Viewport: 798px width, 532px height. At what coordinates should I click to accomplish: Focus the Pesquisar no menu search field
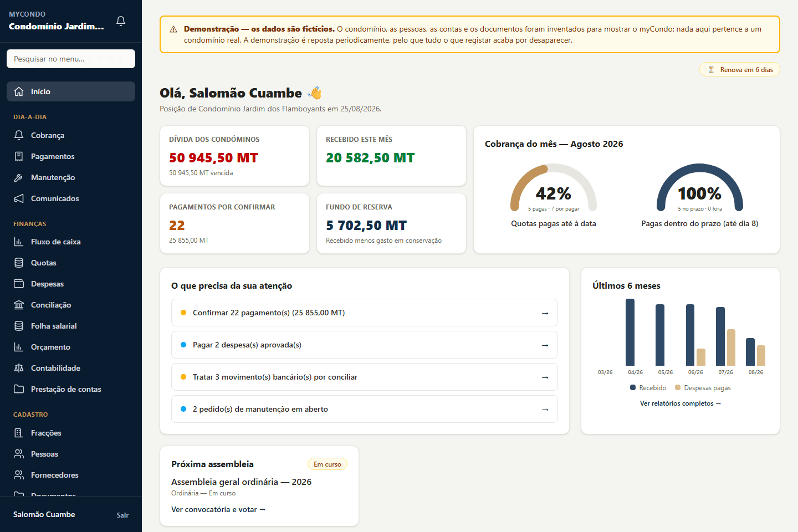(71, 59)
